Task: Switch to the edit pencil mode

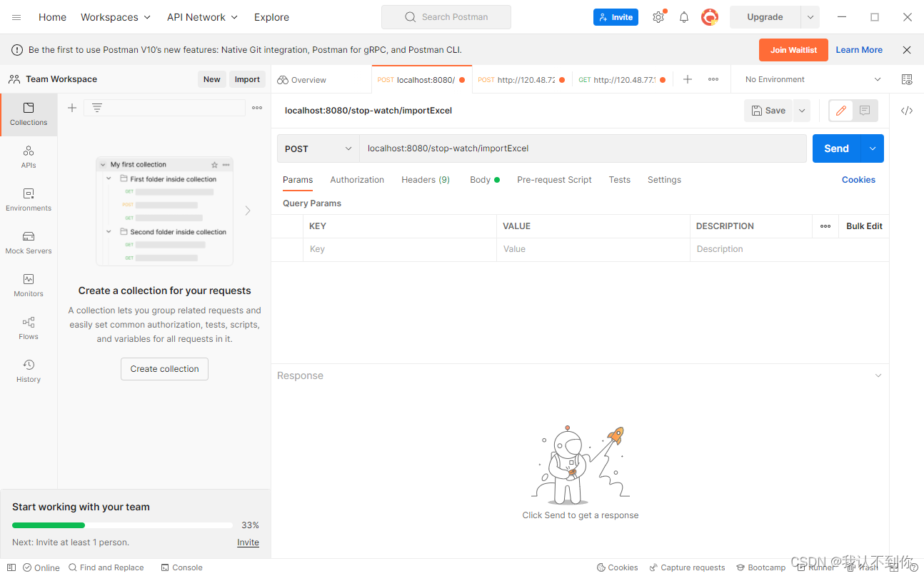Action: click(841, 111)
